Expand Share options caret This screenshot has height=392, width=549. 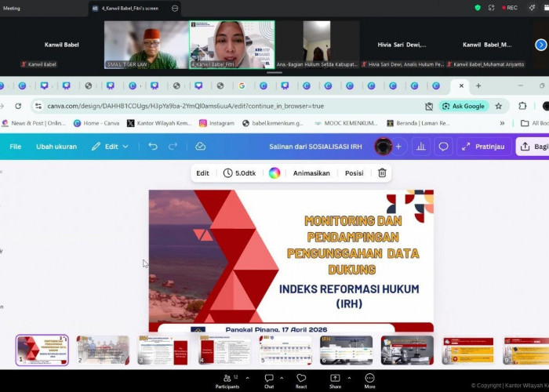coord(349,378)
